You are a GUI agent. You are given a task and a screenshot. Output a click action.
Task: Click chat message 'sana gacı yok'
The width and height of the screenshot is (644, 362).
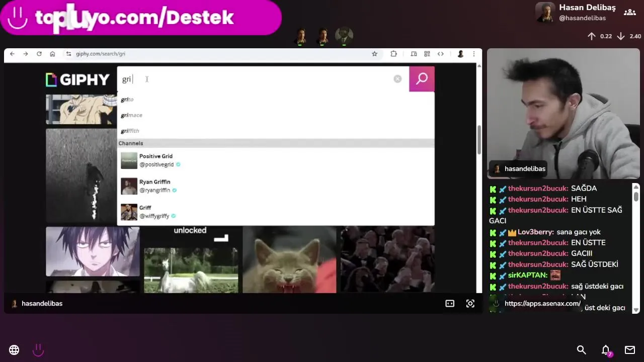(x=579, y=232)
